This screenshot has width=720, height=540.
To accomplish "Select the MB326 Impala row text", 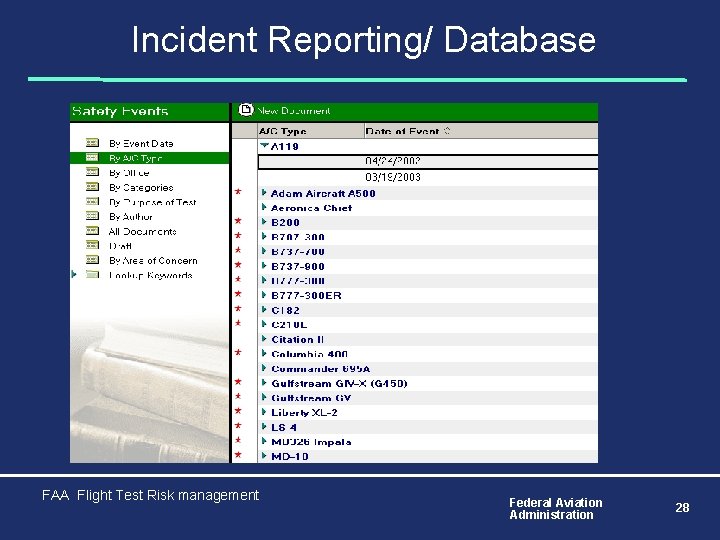I will 311,442.
